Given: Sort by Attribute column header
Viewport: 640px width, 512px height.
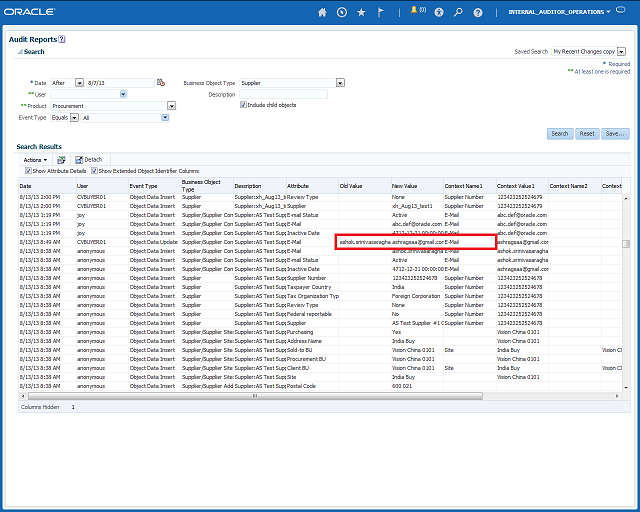Looking at the screenshot, I should point(312,186).
